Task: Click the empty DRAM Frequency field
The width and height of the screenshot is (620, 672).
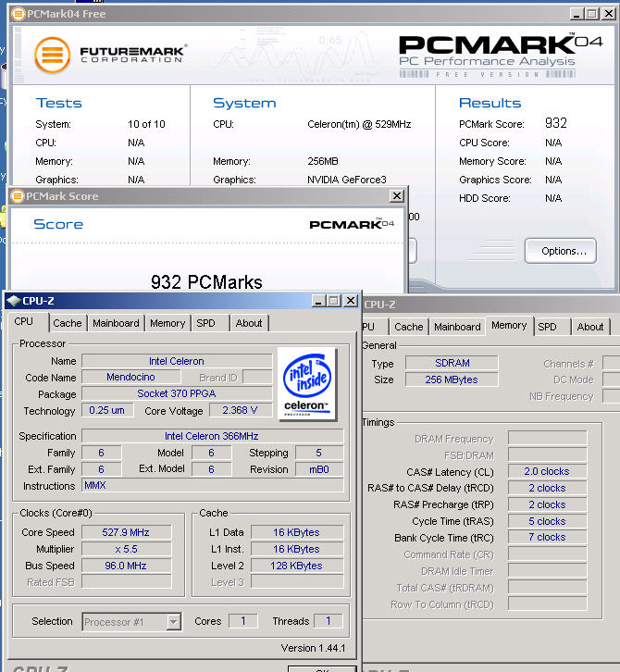Action: click(x=547, y=439)
